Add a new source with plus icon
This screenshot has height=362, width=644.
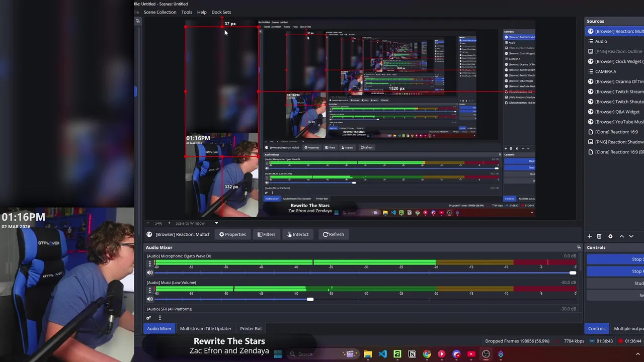coord(590,236)
